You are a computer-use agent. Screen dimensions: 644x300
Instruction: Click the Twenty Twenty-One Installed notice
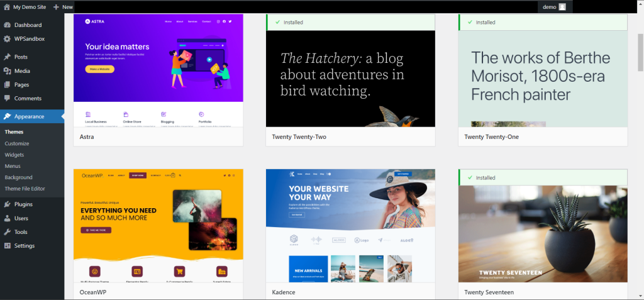point(543,22)
